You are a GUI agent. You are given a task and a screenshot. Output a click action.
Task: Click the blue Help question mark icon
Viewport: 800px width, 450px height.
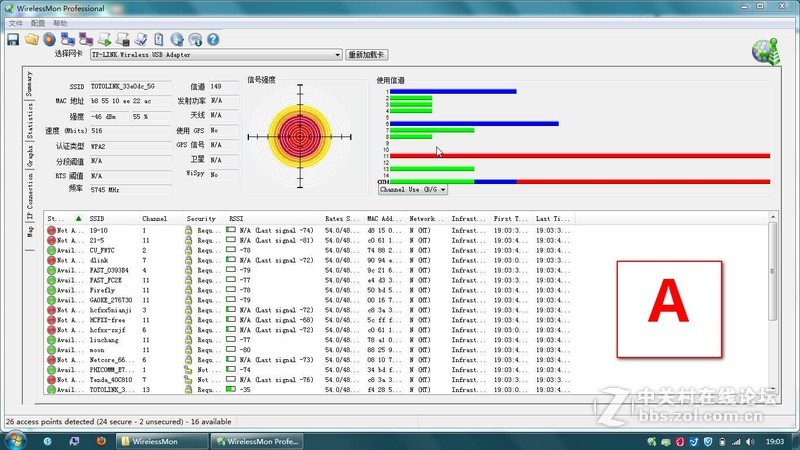coord(213,39)
